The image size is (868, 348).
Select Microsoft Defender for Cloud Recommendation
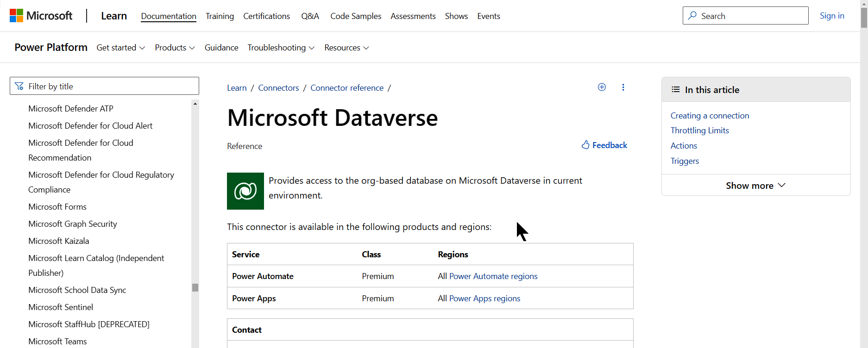(81, 150)
